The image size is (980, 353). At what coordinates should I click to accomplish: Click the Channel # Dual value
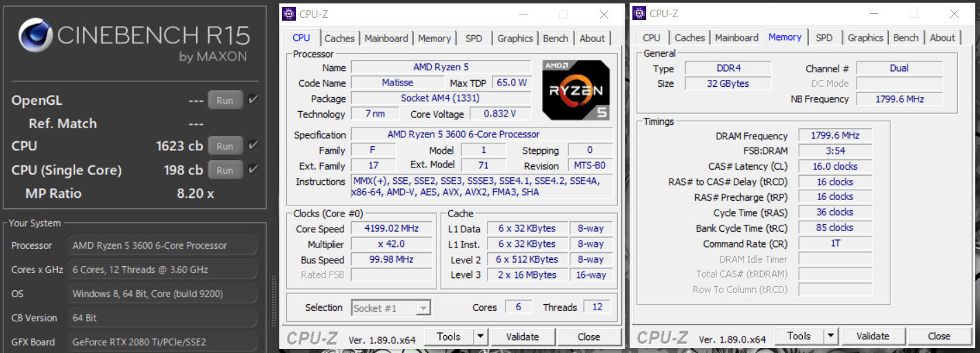[899, 68]
